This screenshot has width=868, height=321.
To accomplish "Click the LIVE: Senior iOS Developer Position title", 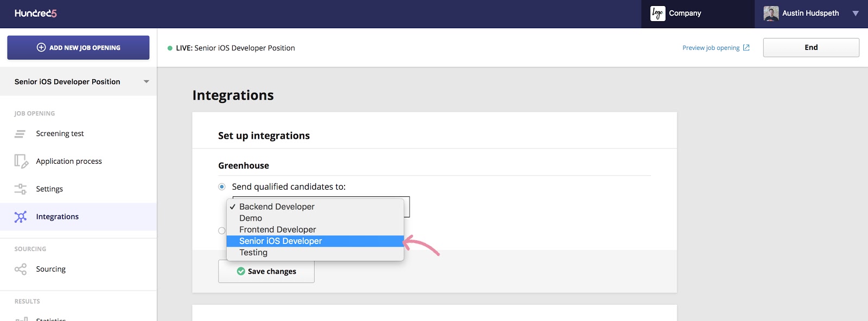I will click(x=235, y=48).
